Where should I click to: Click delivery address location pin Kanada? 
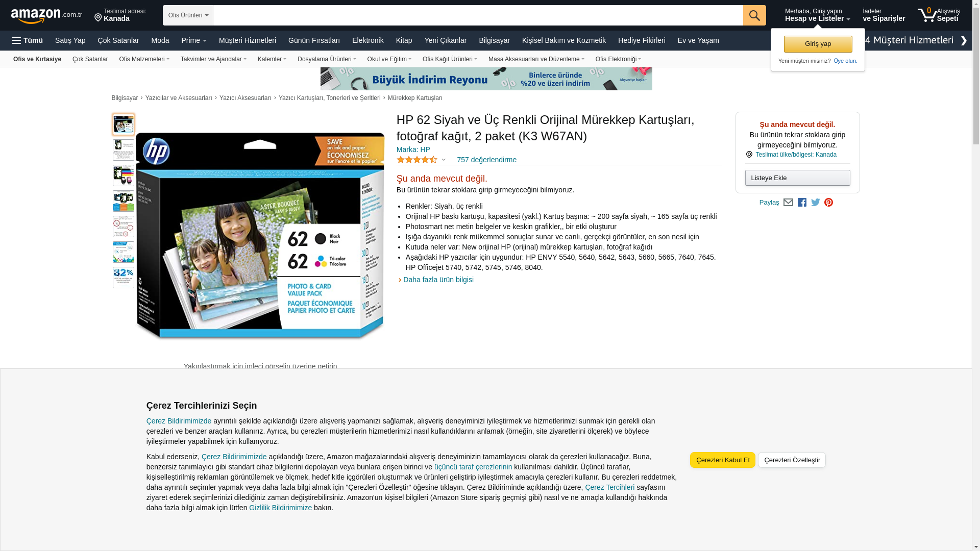click(x=120, y=15)
